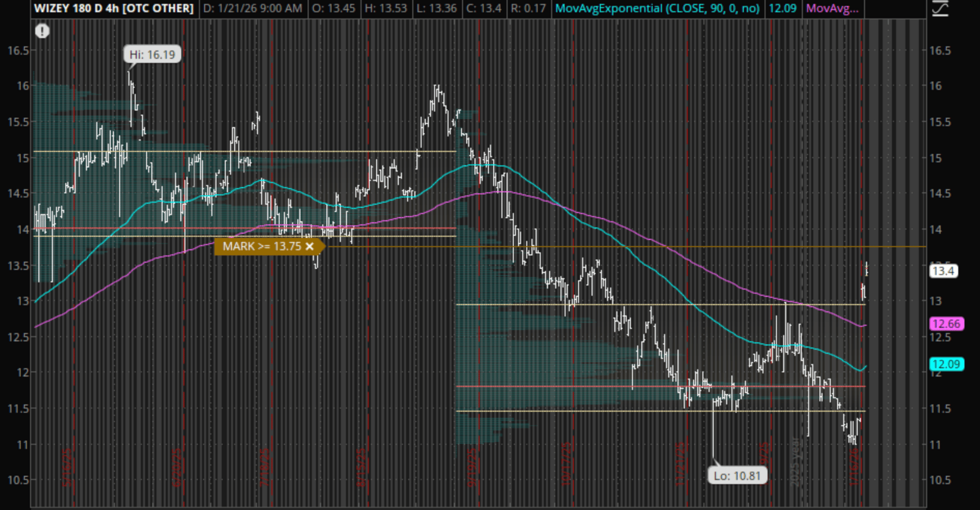Click the gray 2025 year divider label
The image size is (980, 510).
(795, 462)
